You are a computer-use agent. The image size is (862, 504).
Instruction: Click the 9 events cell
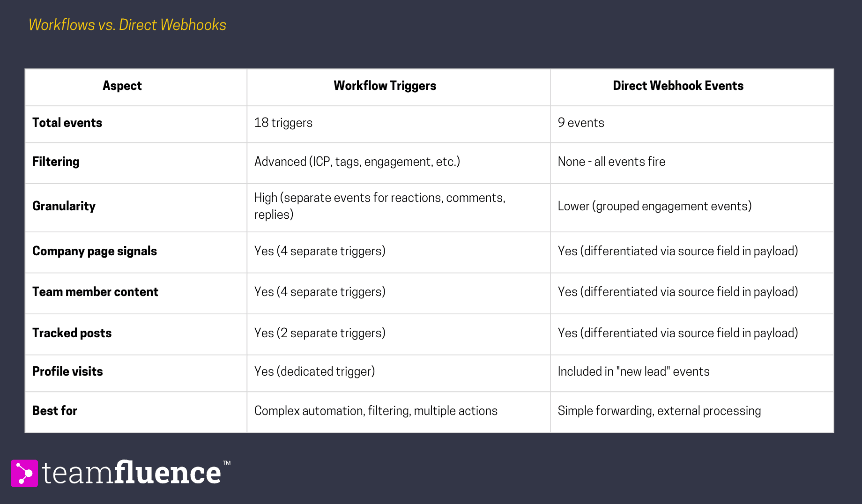(581, 123)
